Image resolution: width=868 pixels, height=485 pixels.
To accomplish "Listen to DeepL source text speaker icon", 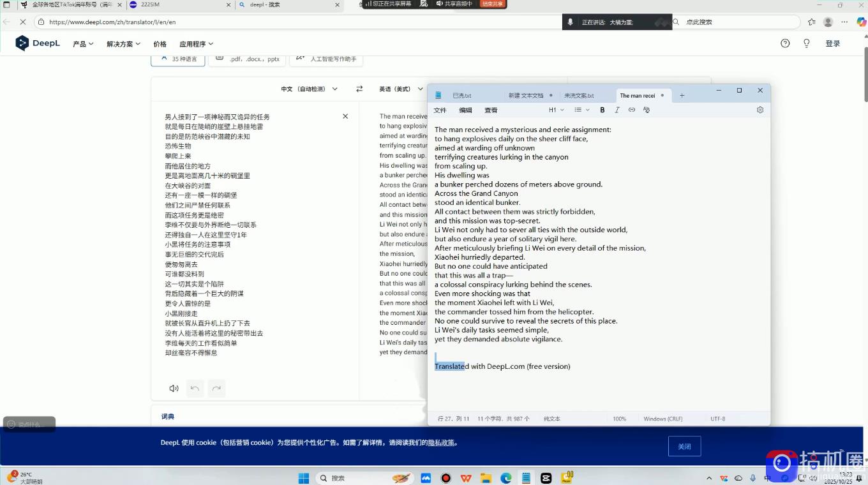I will point(174,388).
